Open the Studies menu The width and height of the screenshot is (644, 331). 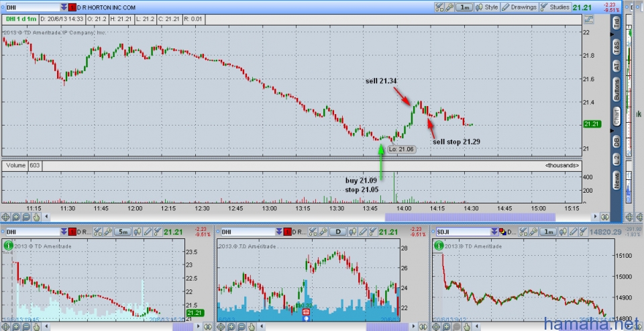pyautogui.click(x=555, y=7)
